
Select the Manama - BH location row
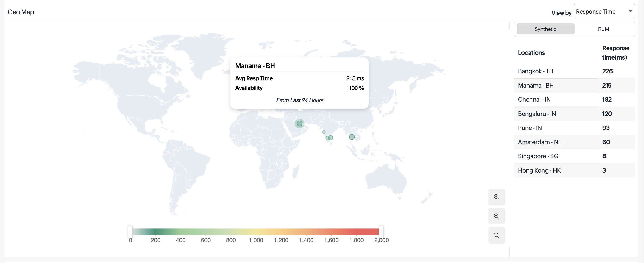tap(574, 86)
